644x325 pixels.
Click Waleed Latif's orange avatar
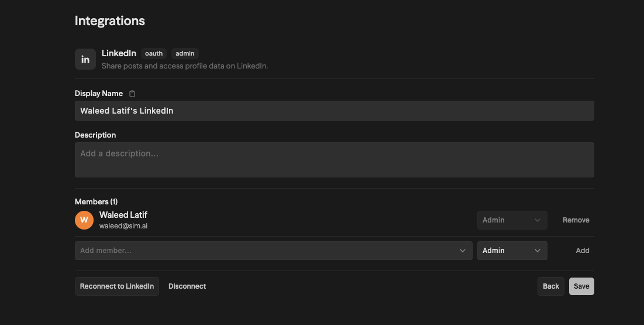[x=84, y=220]
